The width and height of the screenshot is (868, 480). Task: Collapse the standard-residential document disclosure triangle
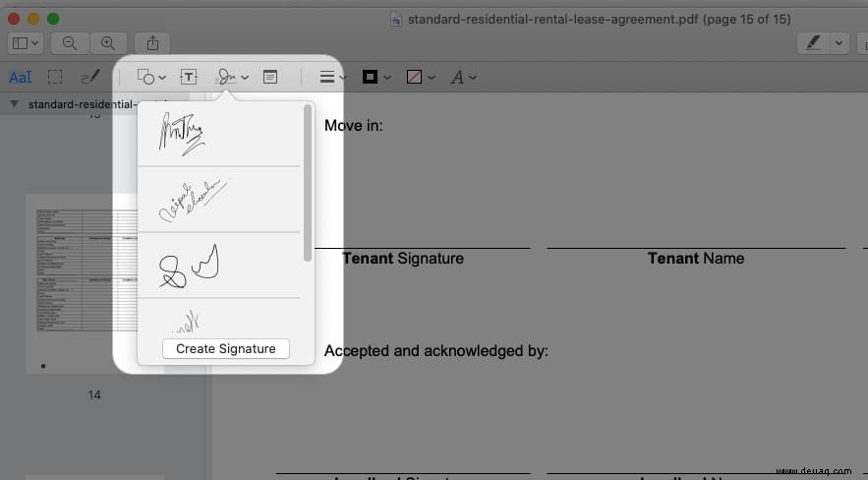[15, 103]
